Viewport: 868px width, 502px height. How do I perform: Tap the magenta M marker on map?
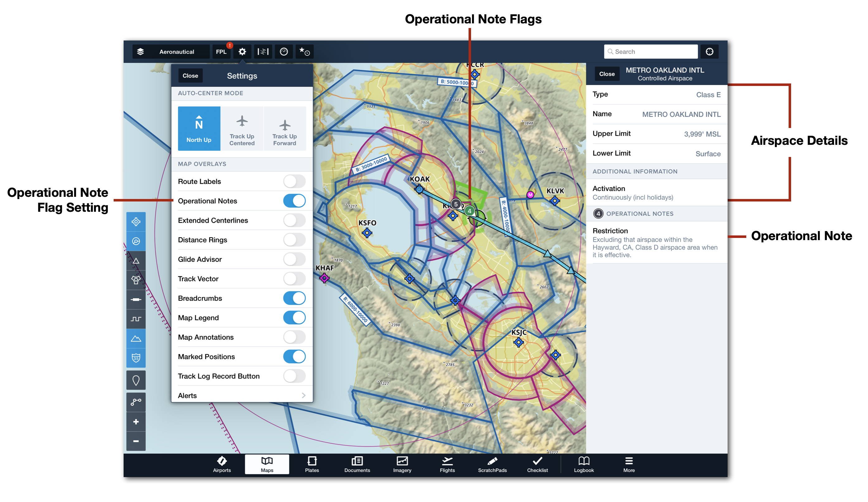(531, 195)
